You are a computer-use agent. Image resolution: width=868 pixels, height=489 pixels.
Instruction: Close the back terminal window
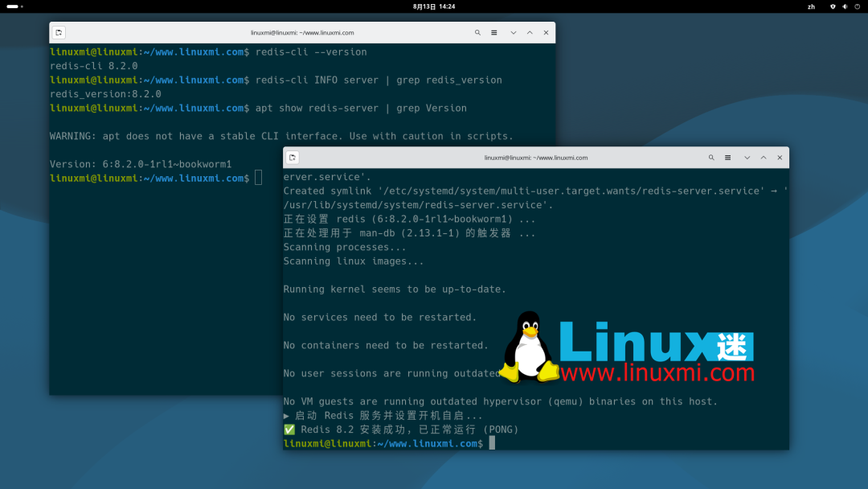tap(546, 33)
